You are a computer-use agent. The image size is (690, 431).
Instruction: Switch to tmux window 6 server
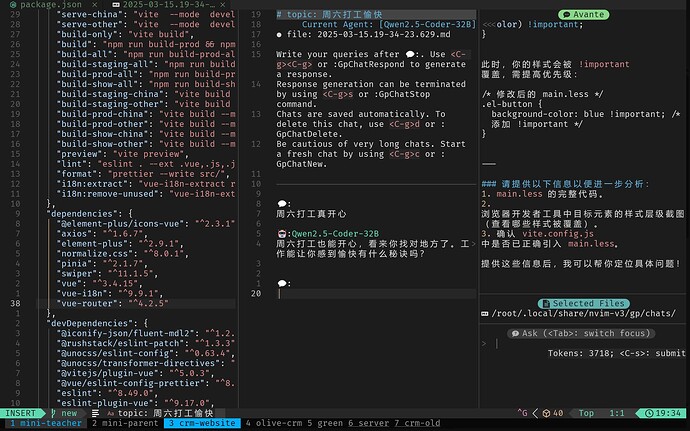[x=369, y=423]
